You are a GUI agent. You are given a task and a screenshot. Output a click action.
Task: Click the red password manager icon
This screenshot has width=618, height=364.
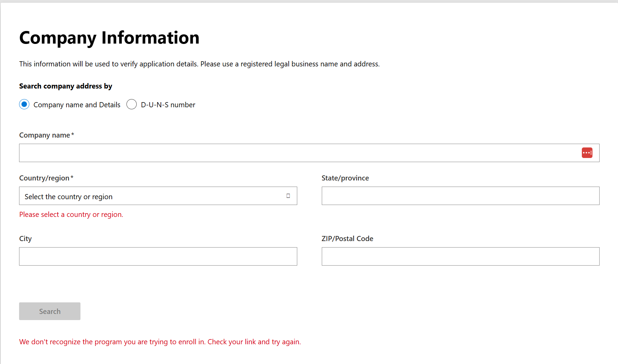click(587, 153)
